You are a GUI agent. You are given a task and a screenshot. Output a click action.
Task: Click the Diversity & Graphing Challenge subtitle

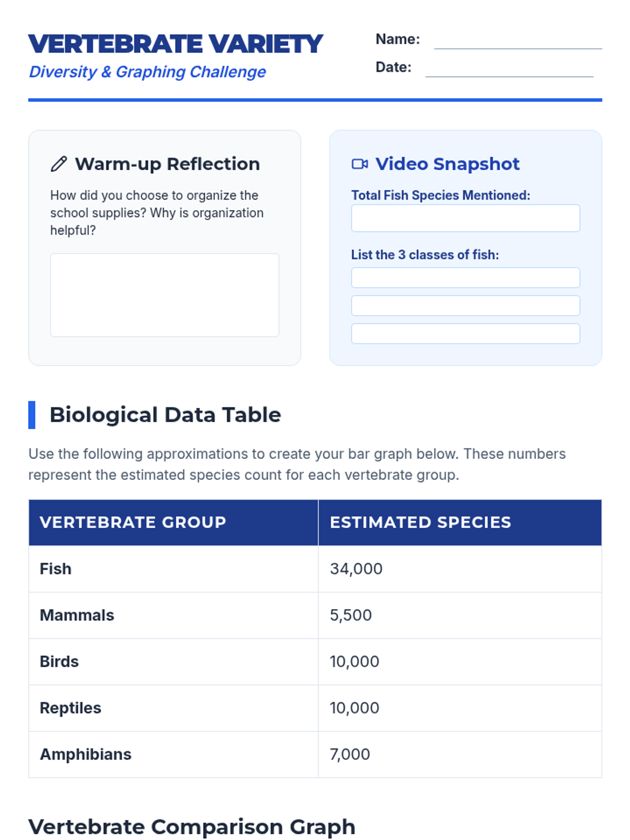tap(148, 72)
